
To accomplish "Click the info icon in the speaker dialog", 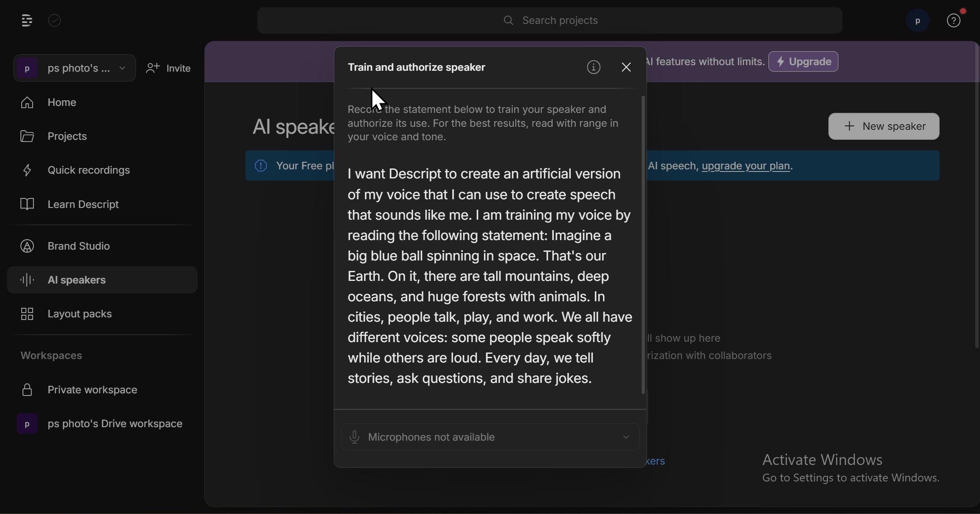I will [594, 67].
